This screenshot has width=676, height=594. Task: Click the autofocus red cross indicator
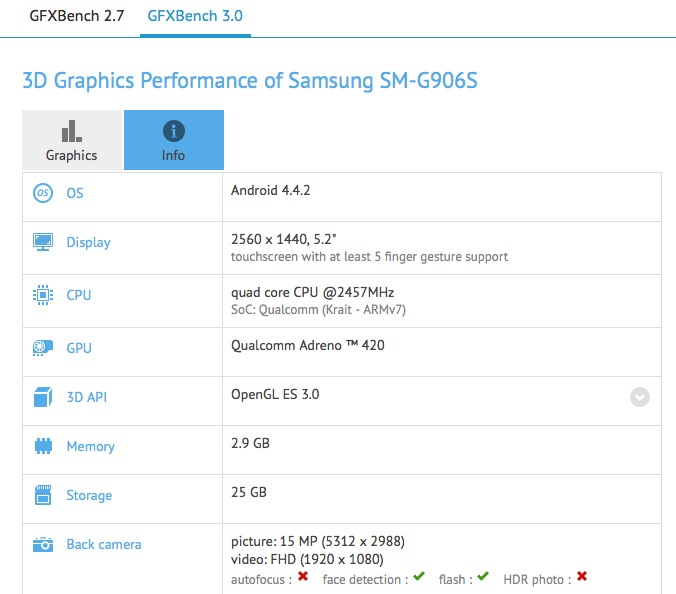[302, 577]
